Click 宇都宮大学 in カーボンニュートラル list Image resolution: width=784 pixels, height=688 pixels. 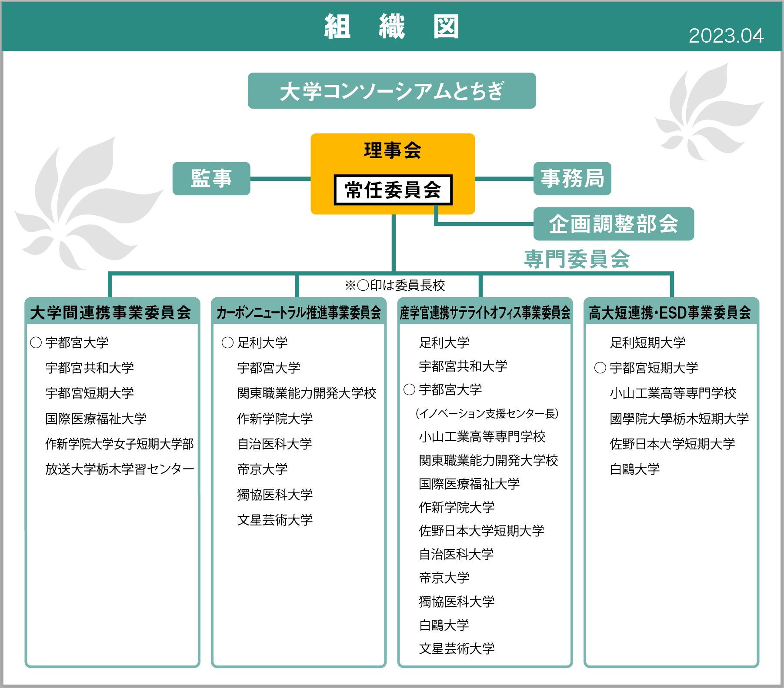[x=269, y=368]
